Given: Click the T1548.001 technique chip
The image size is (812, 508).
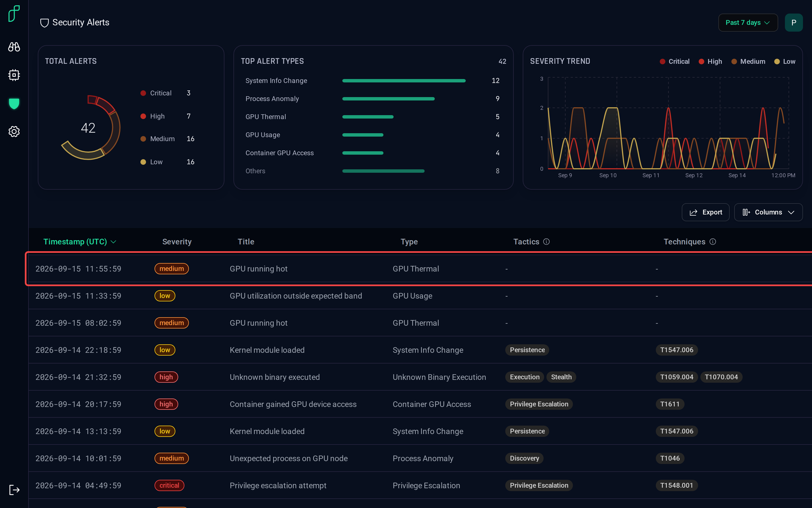Looking at the screenshot, I should pos(676,485).
